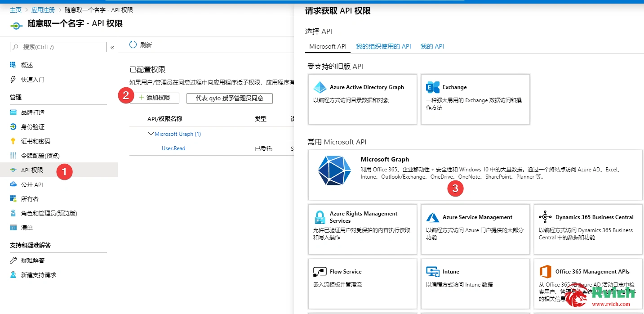This screenshot has width=644, height=314.
Task: Switch to 我的组织使用的 API tab
Action: pos(383,46)
